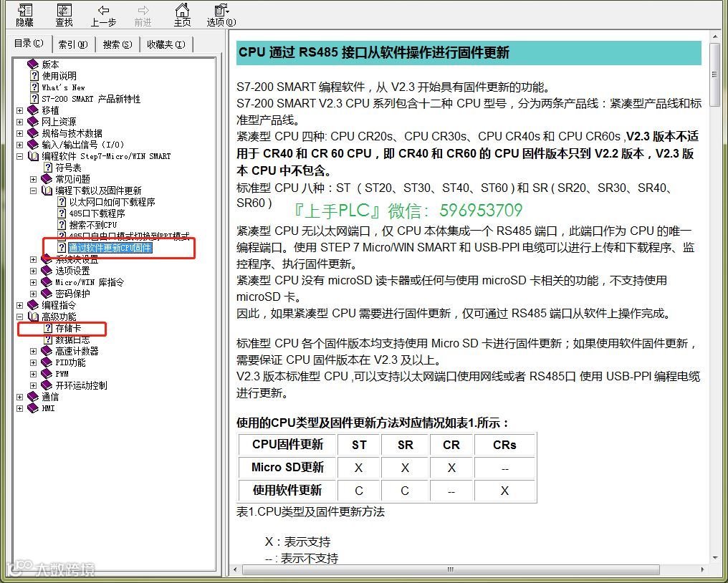The image size is (728, 583).
Task: Expand the PID功能 tree node
Action: tap(34, 362)
